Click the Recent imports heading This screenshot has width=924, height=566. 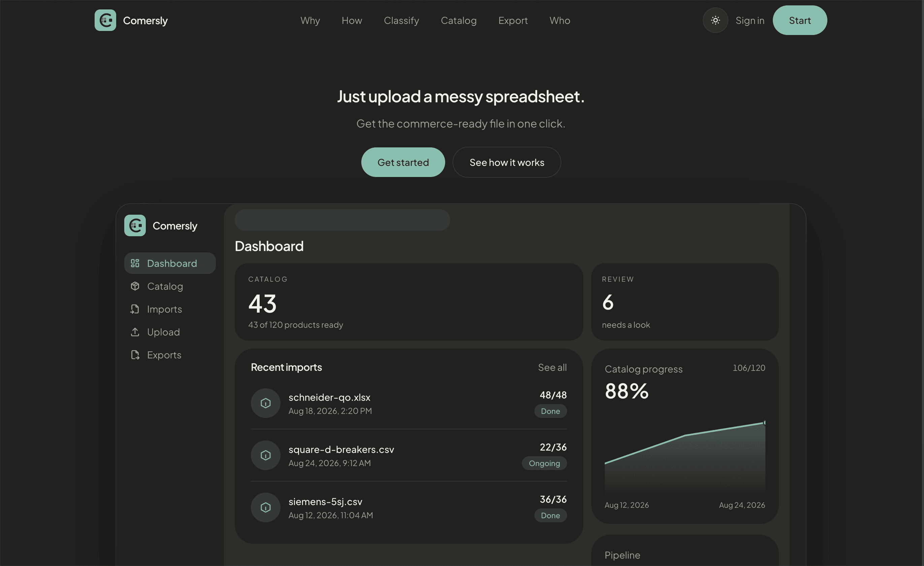coord(286,367)
